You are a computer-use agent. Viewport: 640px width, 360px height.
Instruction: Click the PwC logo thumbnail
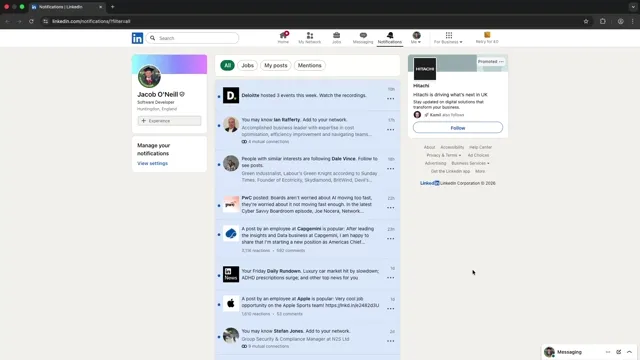pyautogui.click(x=231, y=204)
